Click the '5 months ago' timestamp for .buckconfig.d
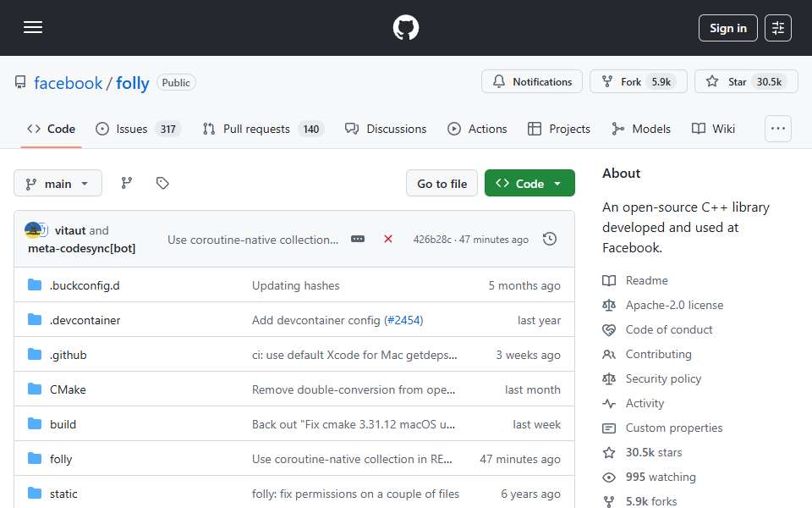Image resolution: width=812 pixels, height=508 pixels. coord(524,285)
